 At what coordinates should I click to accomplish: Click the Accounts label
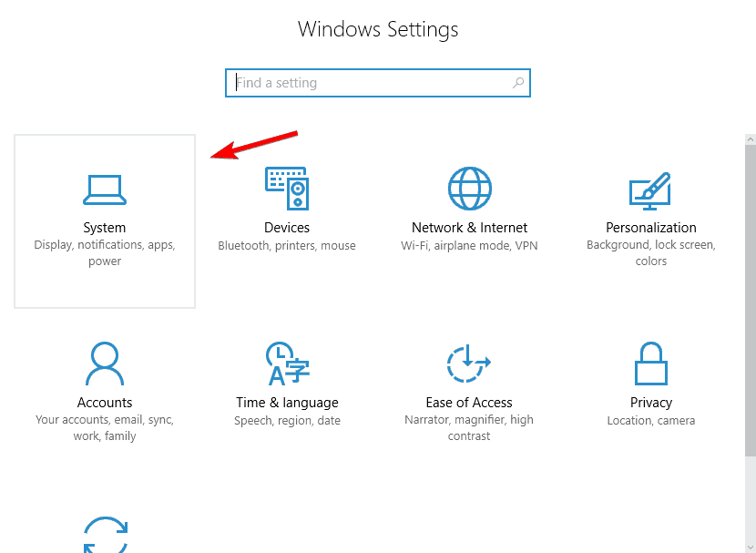105,403
